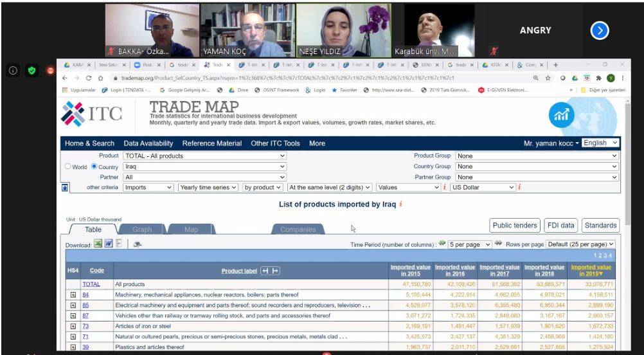
Task: Click info icon after 'imported by Iraq' title
Action: click(400, 205)
